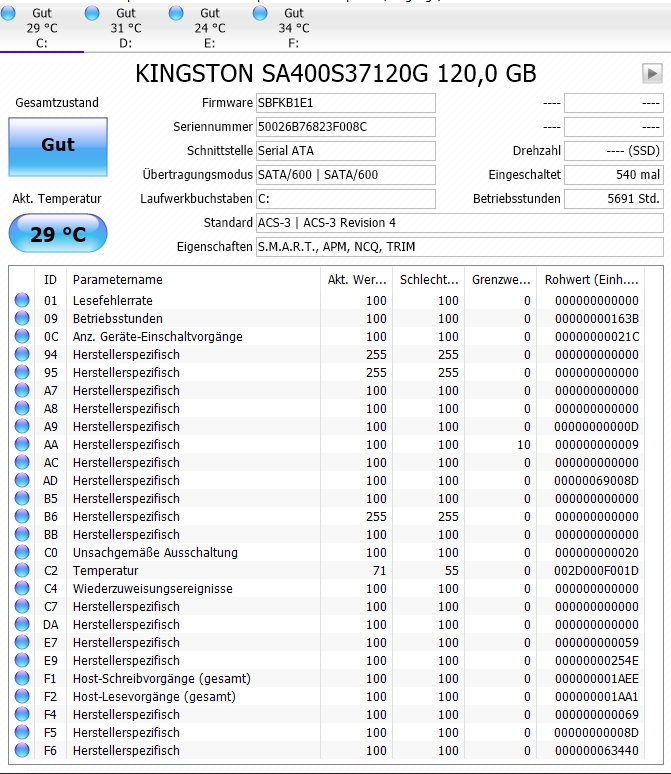Click the 29 °C temperature indicator
This screenshot has width=671, height=774.
(x=58, y=233)
